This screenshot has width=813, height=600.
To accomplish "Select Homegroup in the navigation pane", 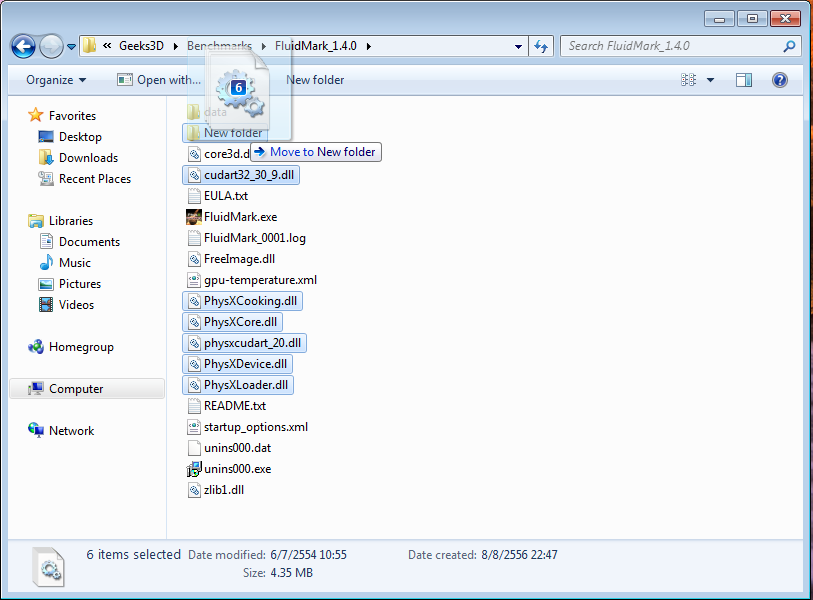I will point(81,347).
